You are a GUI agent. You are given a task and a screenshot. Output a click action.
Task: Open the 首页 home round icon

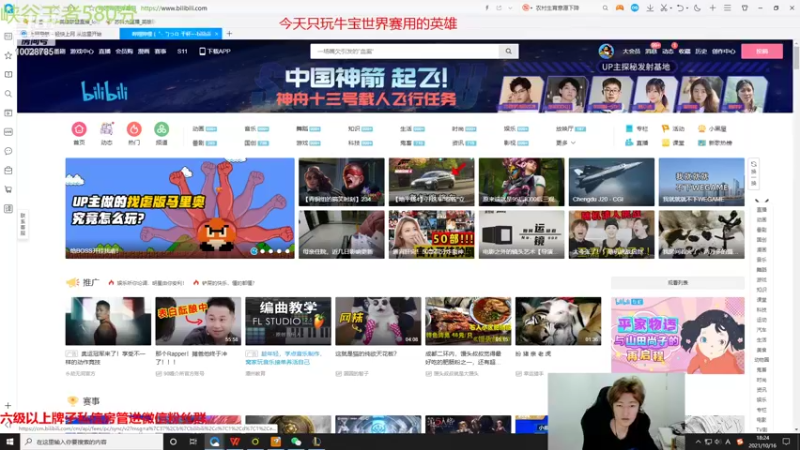click(x=79, y=129)
